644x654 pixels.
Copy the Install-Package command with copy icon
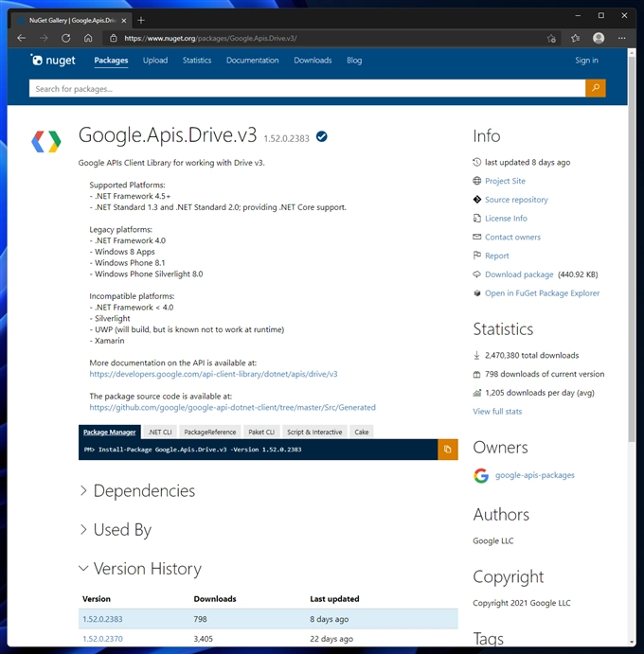447,450
